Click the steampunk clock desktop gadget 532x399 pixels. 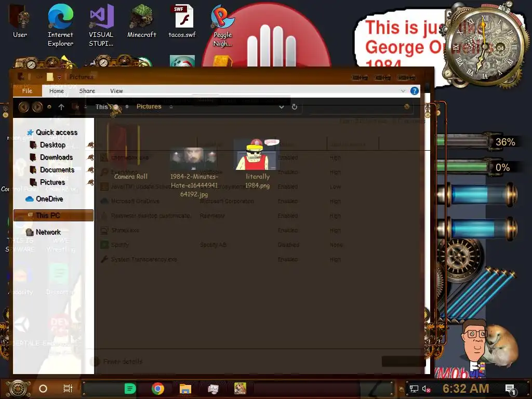pos(484,46)
